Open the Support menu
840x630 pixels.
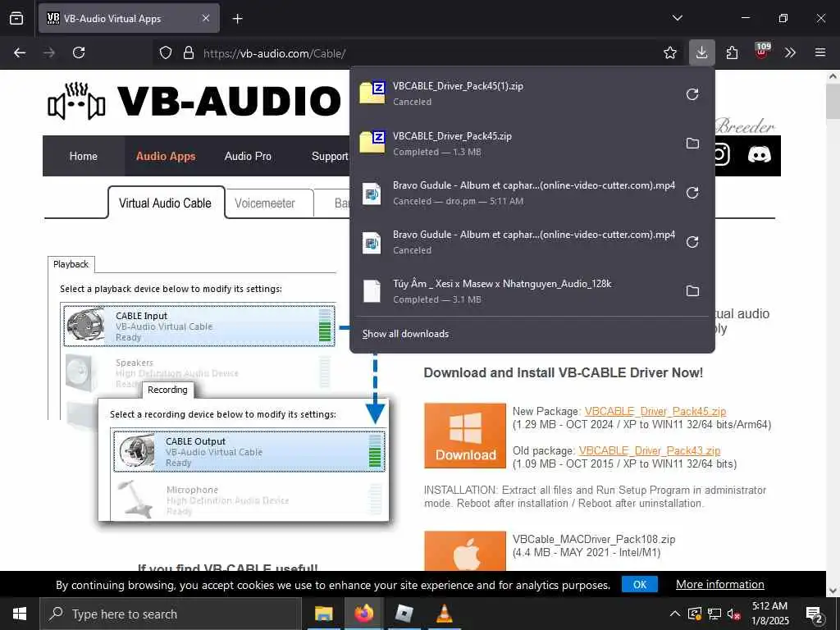click(330, 156)
